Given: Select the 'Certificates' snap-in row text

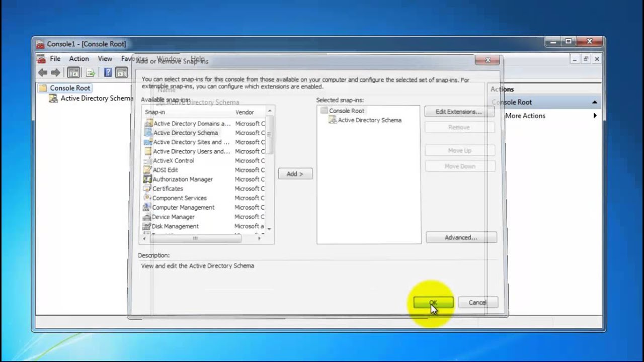Looking at the screenshot, I should point(168,189).
